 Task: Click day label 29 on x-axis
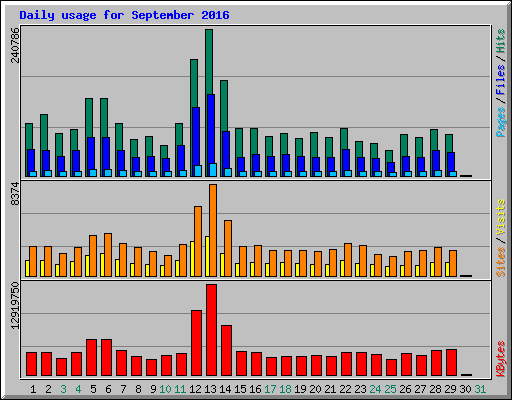[450, 389]
